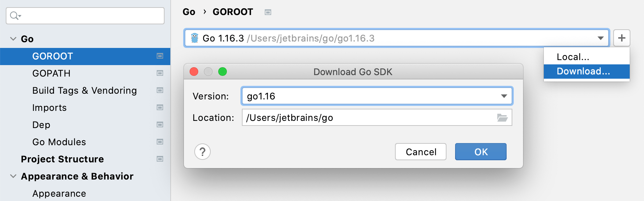
Task: Open the help question mark button
Action: coord(203,152)
